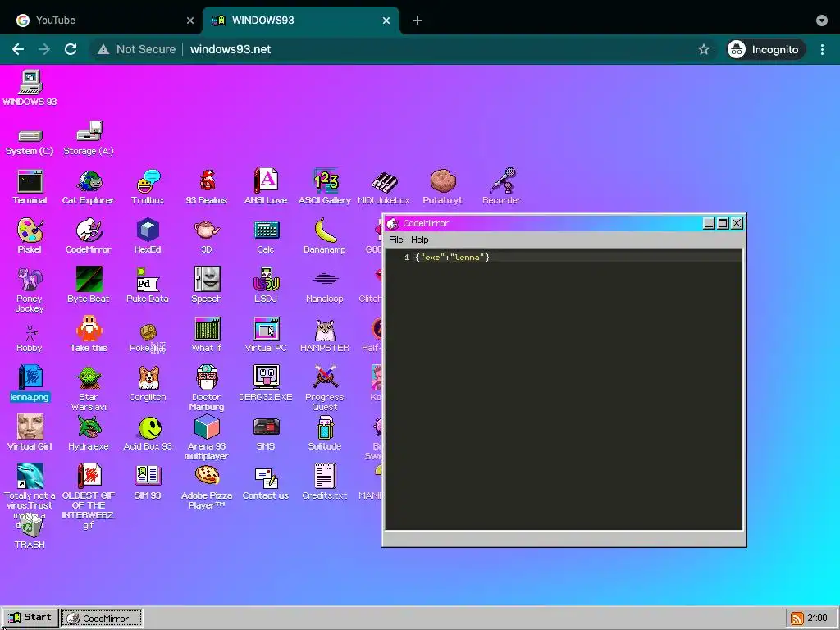Open Puke Data icon
The width and height of the screenshot is (840, 630).
pos(148,285)
